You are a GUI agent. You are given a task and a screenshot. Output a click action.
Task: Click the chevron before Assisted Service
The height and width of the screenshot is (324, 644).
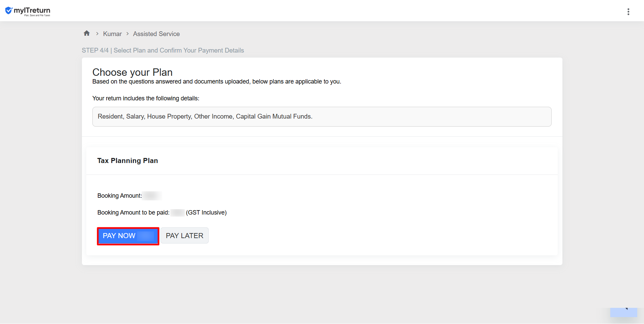pyautogui.click(x=127, y=34)
